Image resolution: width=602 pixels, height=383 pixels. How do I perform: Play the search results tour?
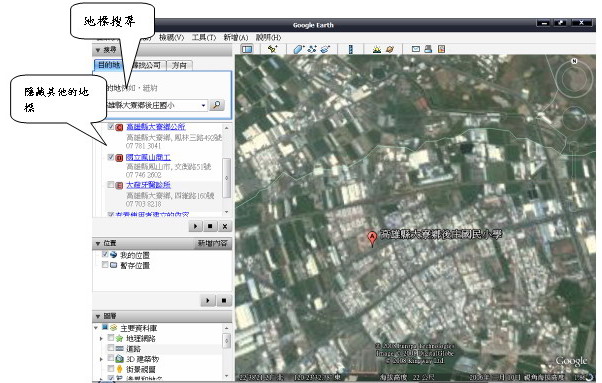coord(195,226)
